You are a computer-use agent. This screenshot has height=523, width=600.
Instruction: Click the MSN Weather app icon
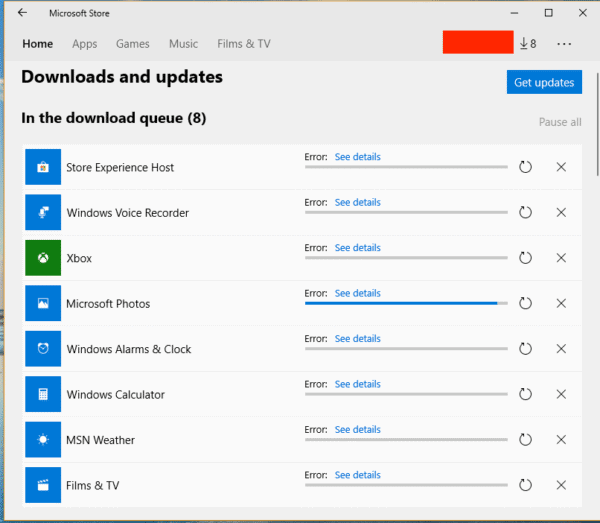43,440
